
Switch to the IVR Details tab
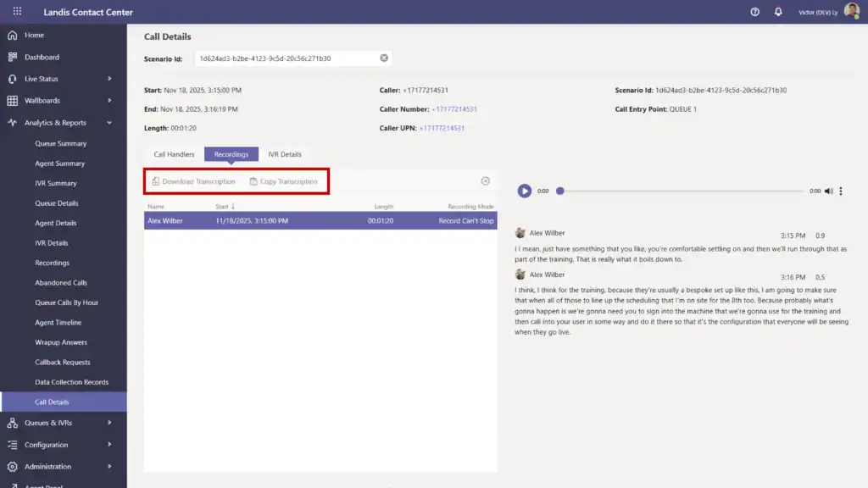pos(285,154)
